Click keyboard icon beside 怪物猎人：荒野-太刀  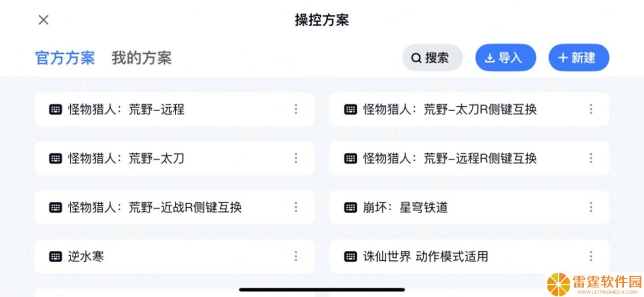tap(55, 158)
